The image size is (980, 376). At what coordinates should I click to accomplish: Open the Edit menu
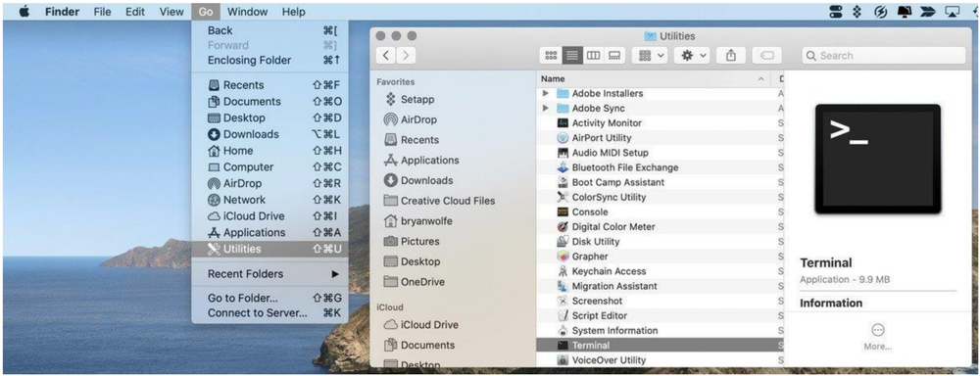pos(135,12)
